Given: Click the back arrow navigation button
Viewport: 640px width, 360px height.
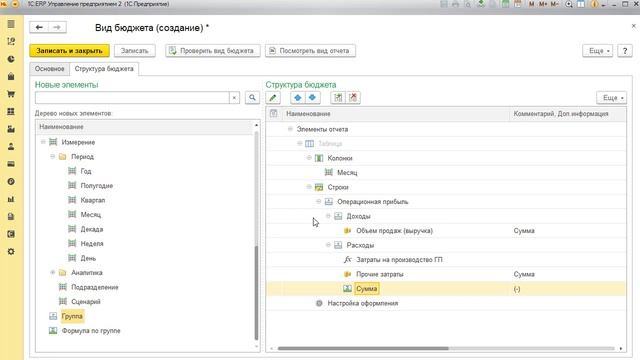Looking at the screenshot, I should [x=39, y=27].
